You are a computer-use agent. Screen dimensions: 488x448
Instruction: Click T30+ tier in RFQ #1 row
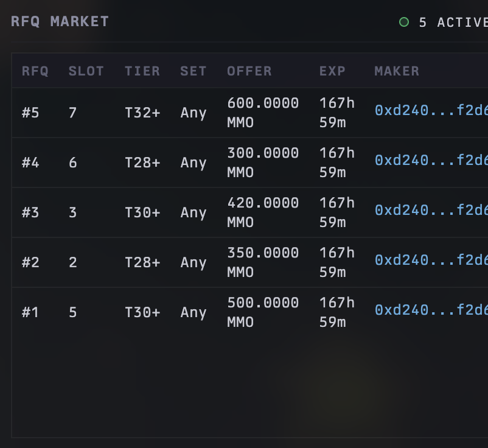coord(142,312)
